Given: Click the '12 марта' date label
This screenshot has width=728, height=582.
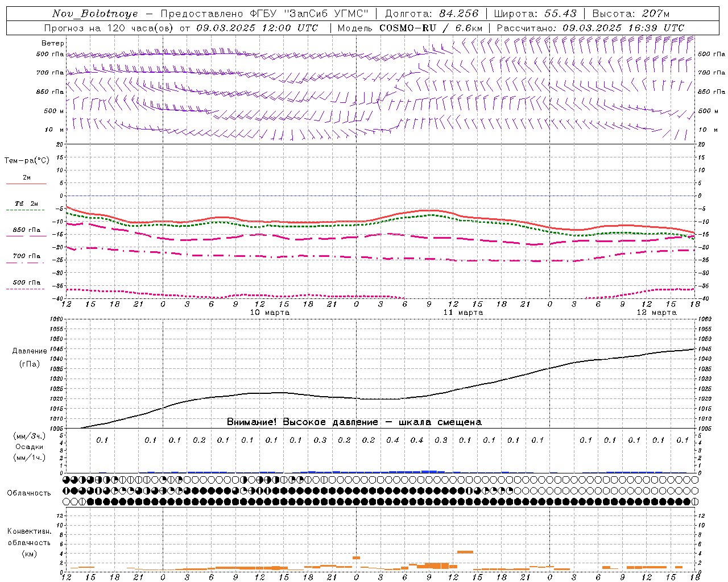Looking at the screenshot, I should [x=656, y=313].
